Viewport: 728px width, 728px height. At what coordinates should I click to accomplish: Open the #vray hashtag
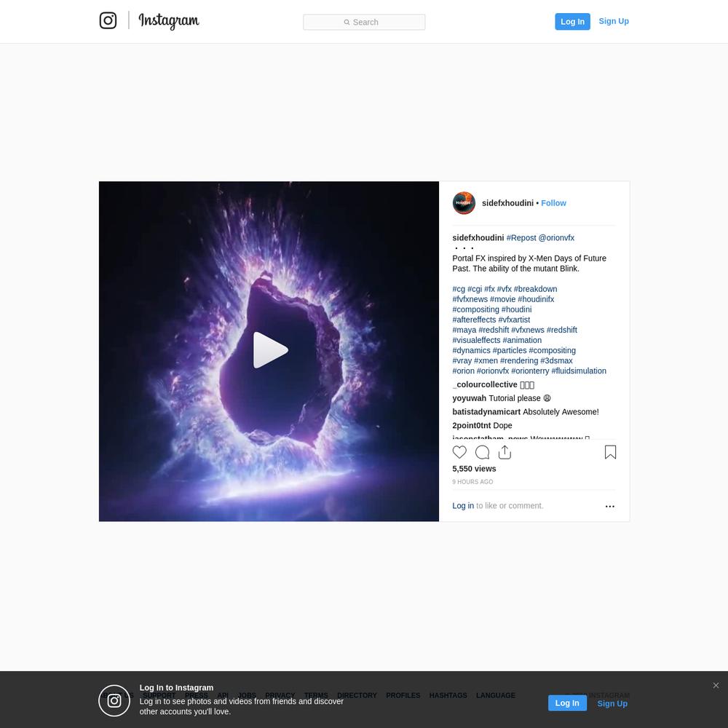462,360
